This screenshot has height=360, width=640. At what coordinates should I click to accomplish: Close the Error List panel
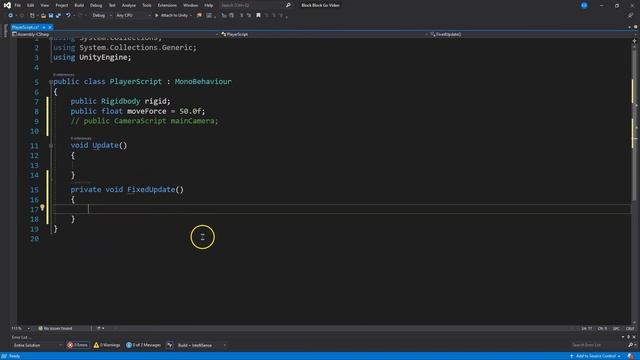point(634,337)
